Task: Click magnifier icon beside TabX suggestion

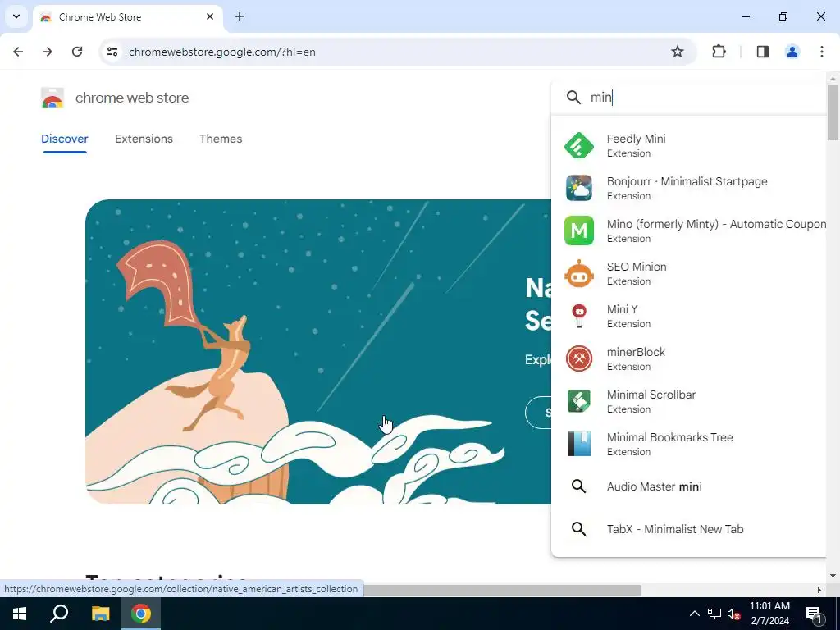Action: tap(578, 529)
